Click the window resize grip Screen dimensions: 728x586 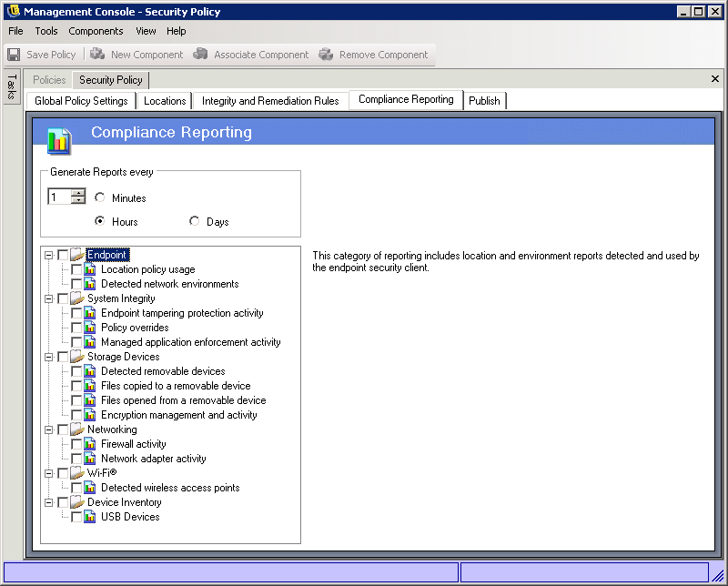point(718,575)
